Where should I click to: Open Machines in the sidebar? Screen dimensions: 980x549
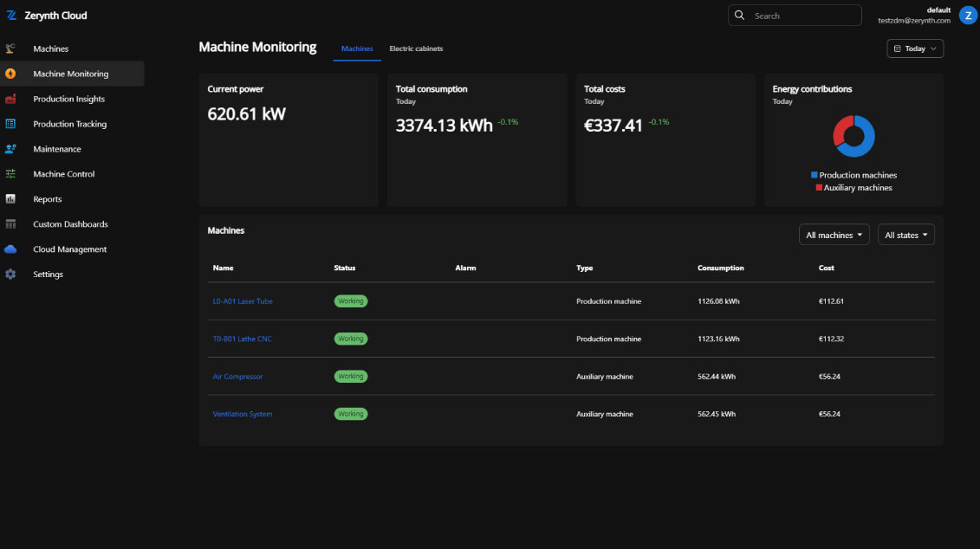(72, 48)
